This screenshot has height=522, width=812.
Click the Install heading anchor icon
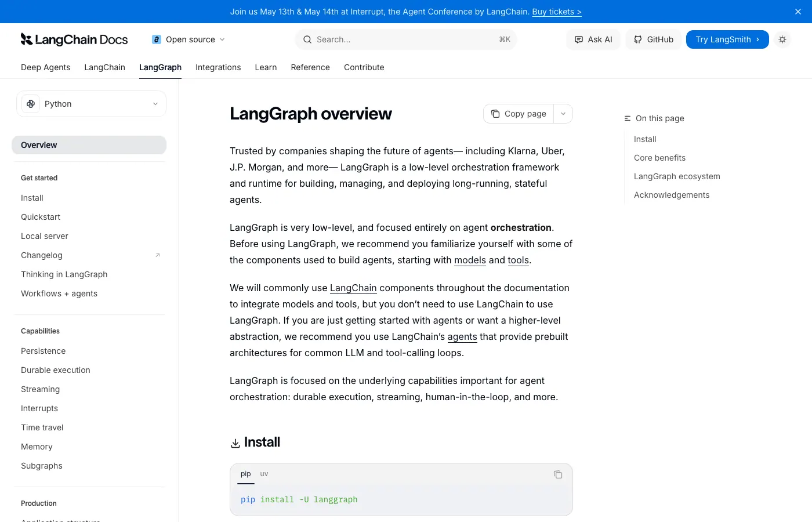click(235, 443)
